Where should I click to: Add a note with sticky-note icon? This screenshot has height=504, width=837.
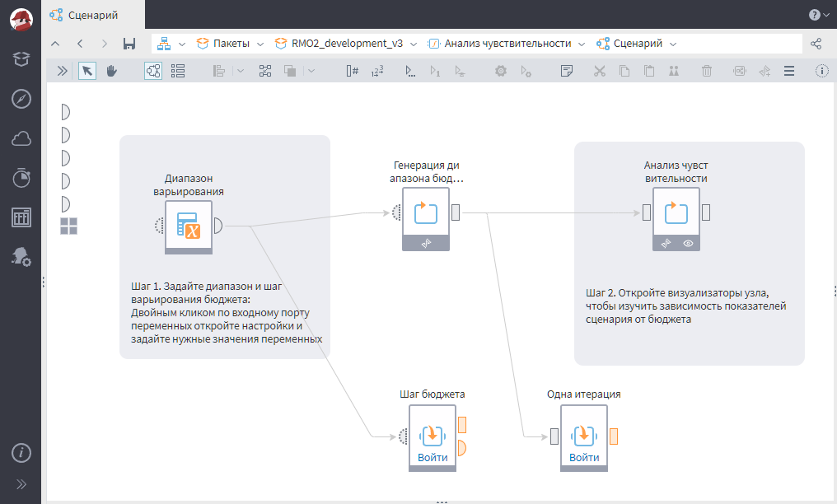(x=567, y=71)
